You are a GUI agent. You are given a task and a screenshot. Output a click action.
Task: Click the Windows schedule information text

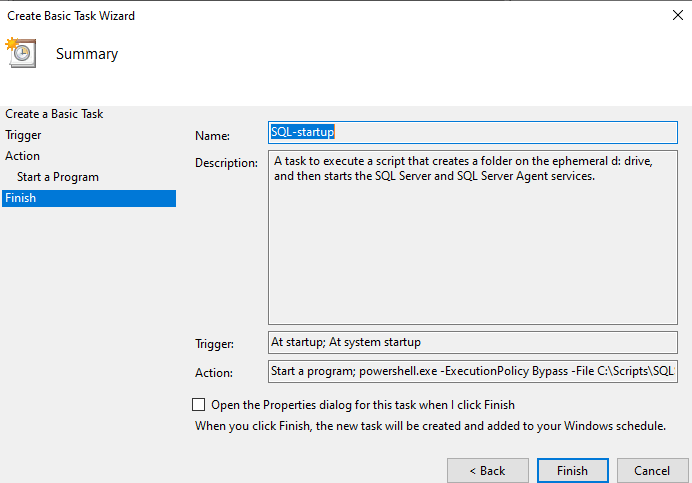pyautogui.click(x=430, y=426)
